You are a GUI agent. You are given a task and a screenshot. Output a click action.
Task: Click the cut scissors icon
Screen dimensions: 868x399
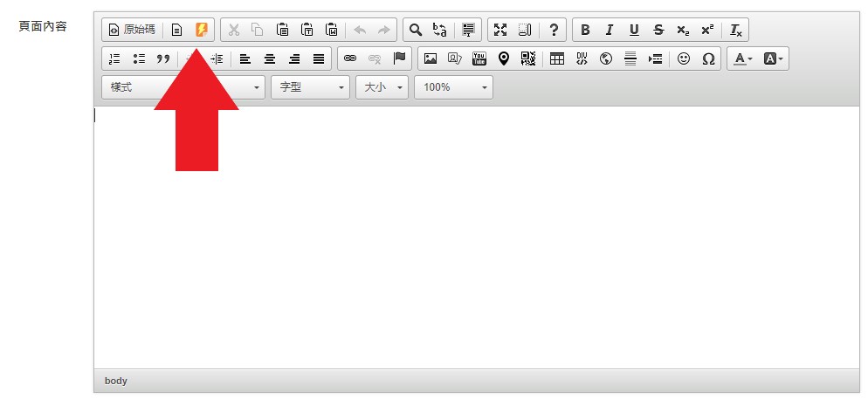point(234,30)
